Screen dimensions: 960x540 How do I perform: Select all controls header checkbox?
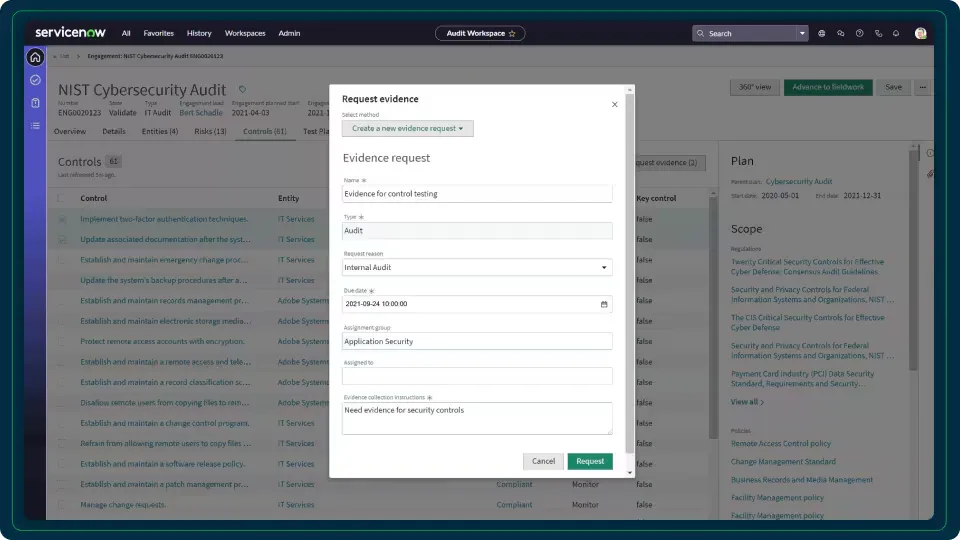(x=61, y=198)
